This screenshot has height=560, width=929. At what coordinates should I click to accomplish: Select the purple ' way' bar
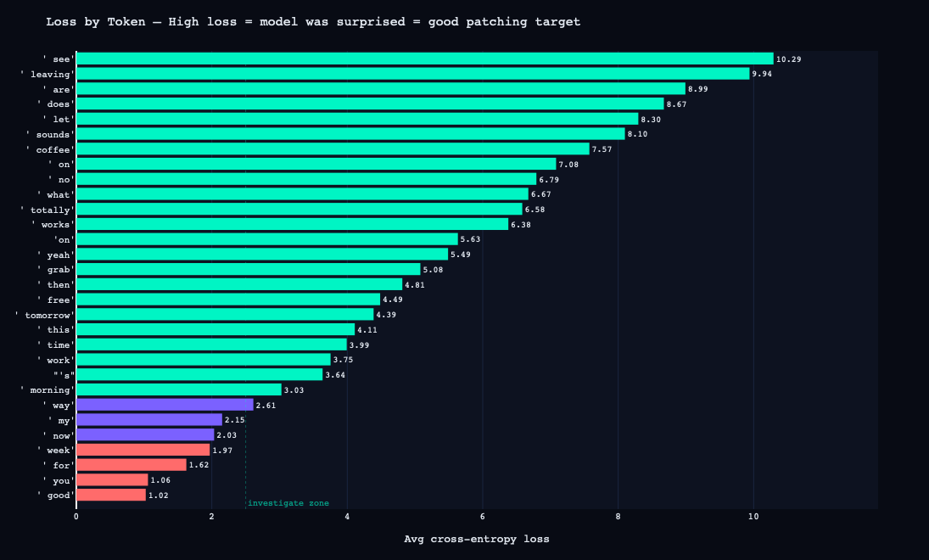[165, 405]
